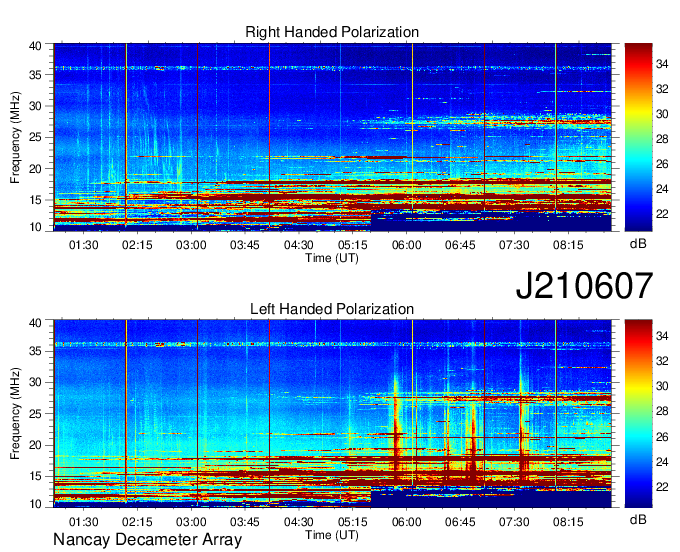This screenshot has height=552, width=680.
Task: Click 01:30 tick under right-handed plot
Action: 84,245
